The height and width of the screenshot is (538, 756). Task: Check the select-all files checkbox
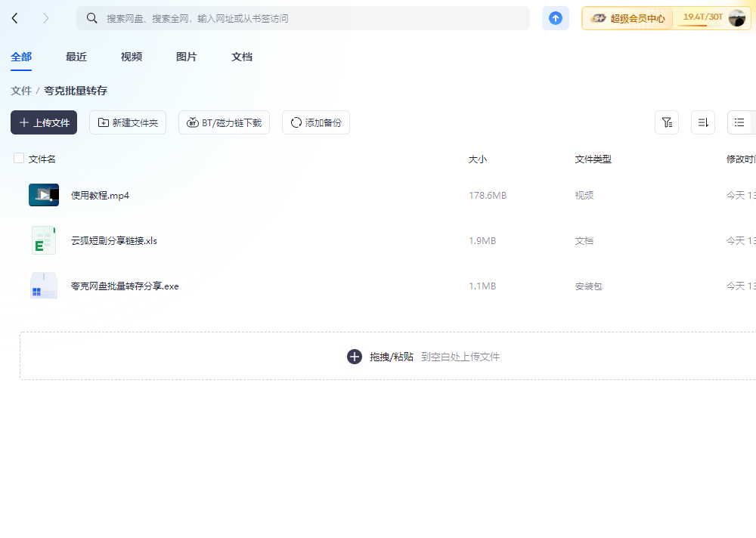18,158
